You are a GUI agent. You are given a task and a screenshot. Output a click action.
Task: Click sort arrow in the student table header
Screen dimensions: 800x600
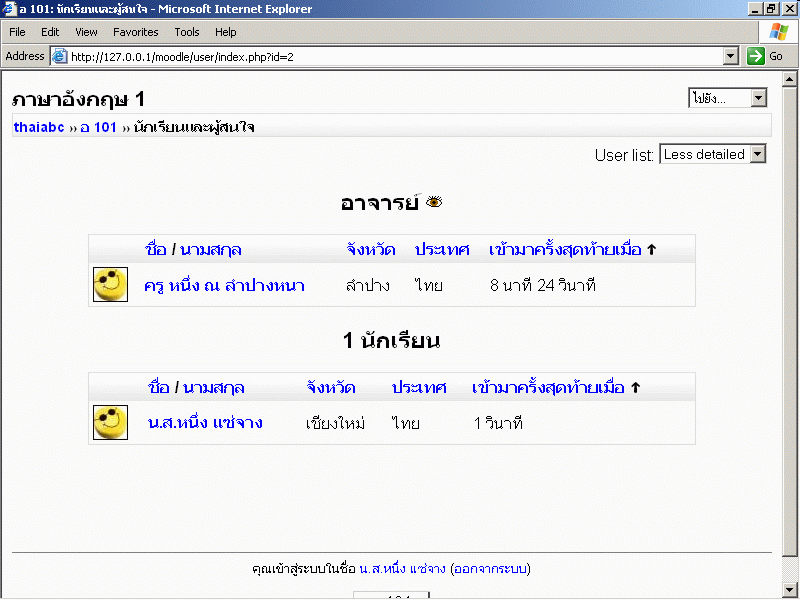[634, 387]
